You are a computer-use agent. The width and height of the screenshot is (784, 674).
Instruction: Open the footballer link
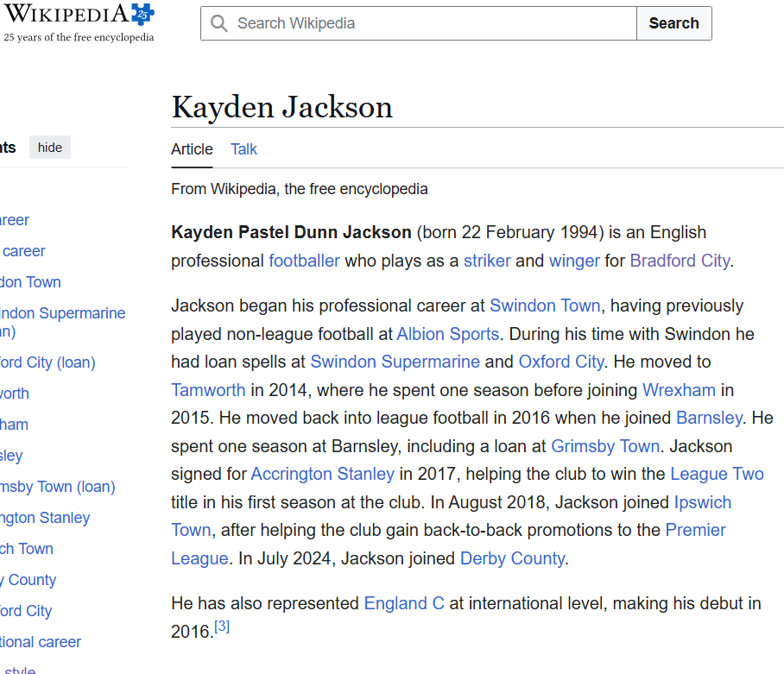tap(304, 261)
